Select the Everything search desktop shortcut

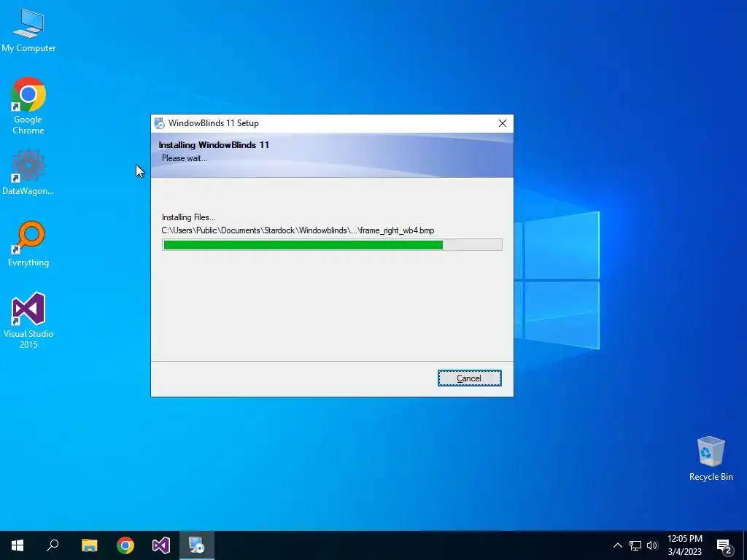click(28, 244)
